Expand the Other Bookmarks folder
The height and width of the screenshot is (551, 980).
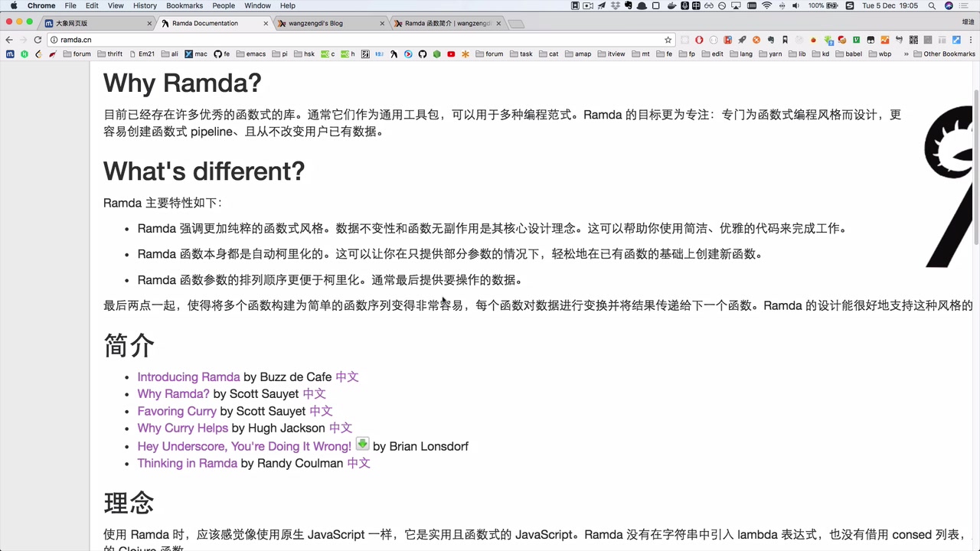pos(944,54)
